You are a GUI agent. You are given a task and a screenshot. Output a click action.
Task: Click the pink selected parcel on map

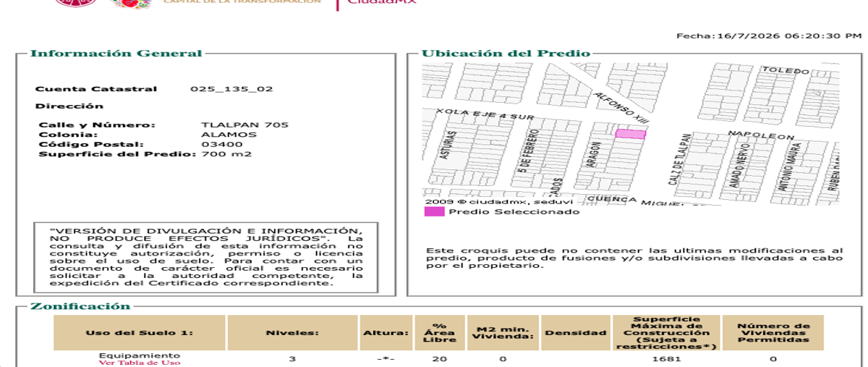pyautogui.click(x=630, y=134)
